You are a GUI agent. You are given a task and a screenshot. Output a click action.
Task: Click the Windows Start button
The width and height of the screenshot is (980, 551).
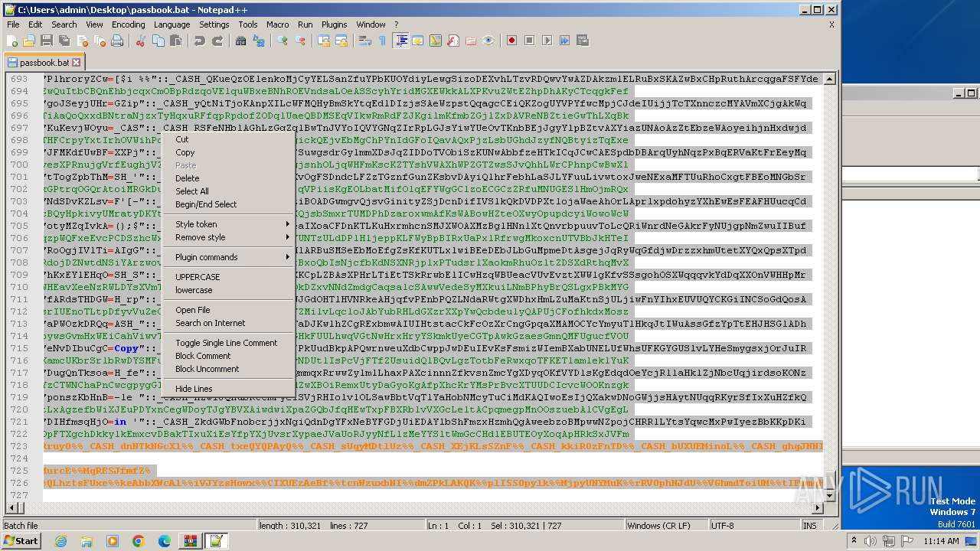tap(21, 541)
